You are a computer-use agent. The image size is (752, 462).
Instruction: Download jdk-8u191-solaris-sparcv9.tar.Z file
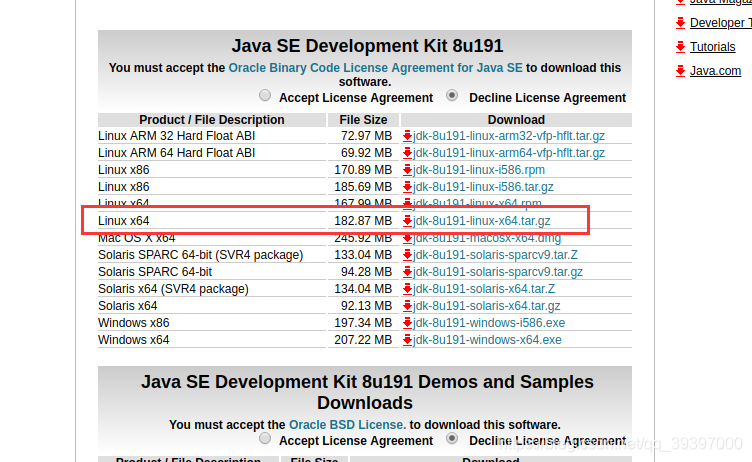pyautogui.click(x=495, y=255)
